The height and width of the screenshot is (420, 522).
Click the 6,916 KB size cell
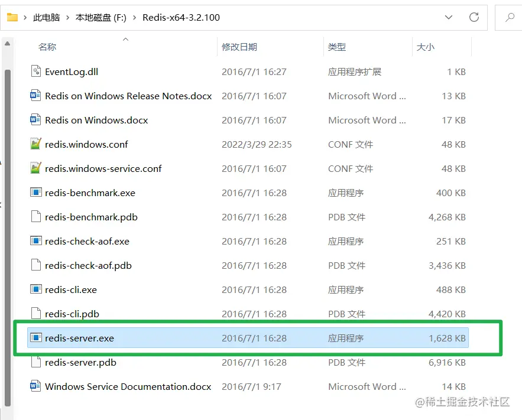coord(447,363)
